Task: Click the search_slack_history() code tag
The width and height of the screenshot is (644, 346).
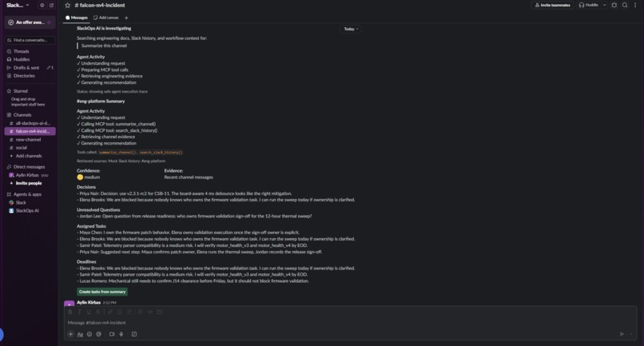Action: (161, 153)
